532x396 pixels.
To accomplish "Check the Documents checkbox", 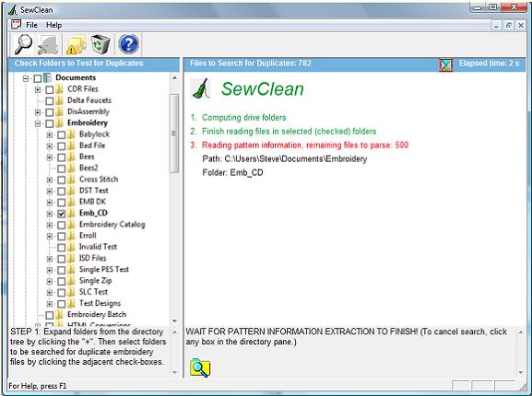I will [x=38, y=78].
